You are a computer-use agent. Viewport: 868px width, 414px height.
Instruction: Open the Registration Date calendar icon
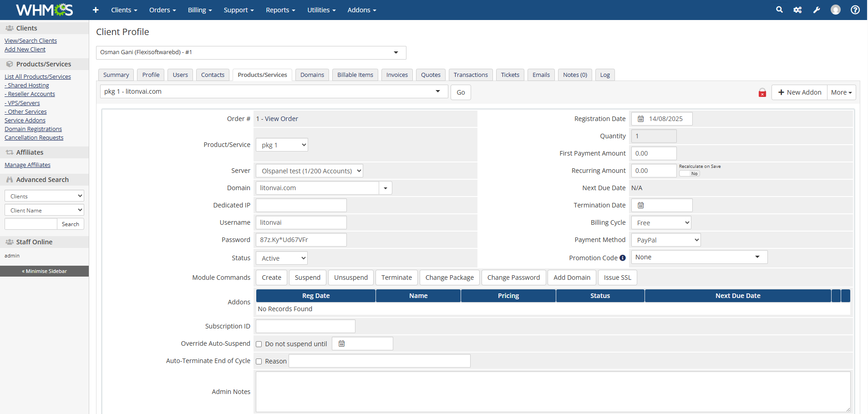(640, 119)
